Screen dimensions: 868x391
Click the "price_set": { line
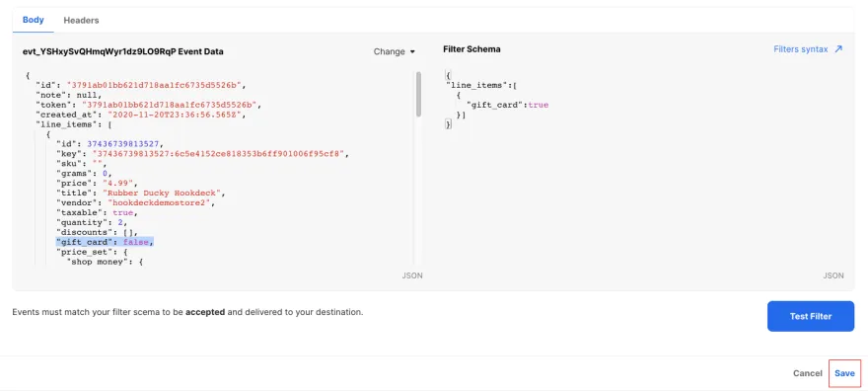click(x=92, y=252)
